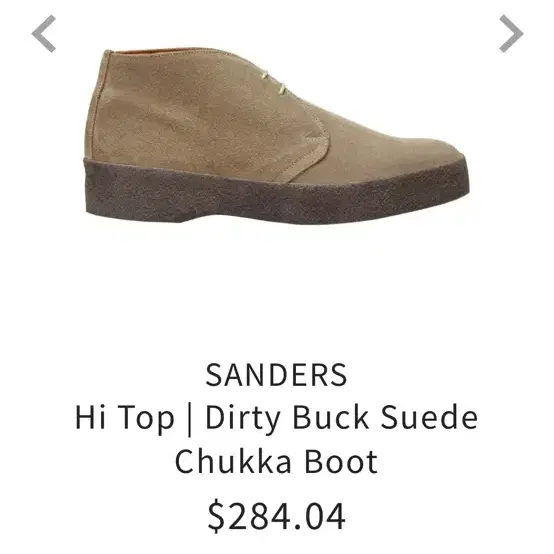Click the heel of the suede boot

[104, 117]
